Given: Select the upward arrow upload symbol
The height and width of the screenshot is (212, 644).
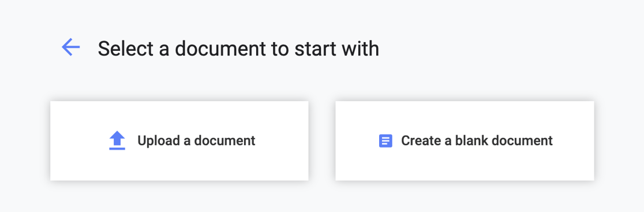Looking at the screenshot, I should pyautogui.click(x=117, y=140).
